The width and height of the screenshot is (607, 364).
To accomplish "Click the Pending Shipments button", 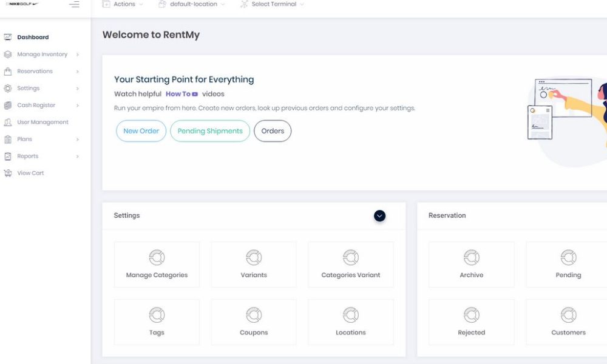I will [x=210, y=131].
